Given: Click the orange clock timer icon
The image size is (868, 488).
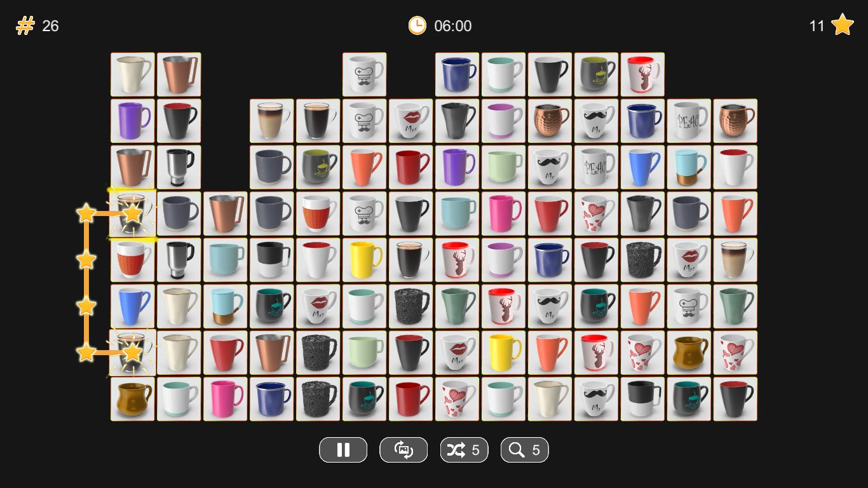Looking at the screenshot, I should [x=417, y=25].
